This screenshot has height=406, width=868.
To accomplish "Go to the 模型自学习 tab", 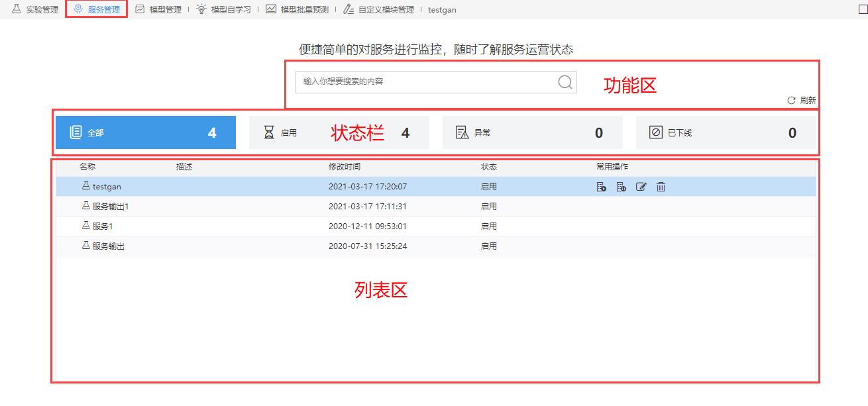I will coord(224,10).
